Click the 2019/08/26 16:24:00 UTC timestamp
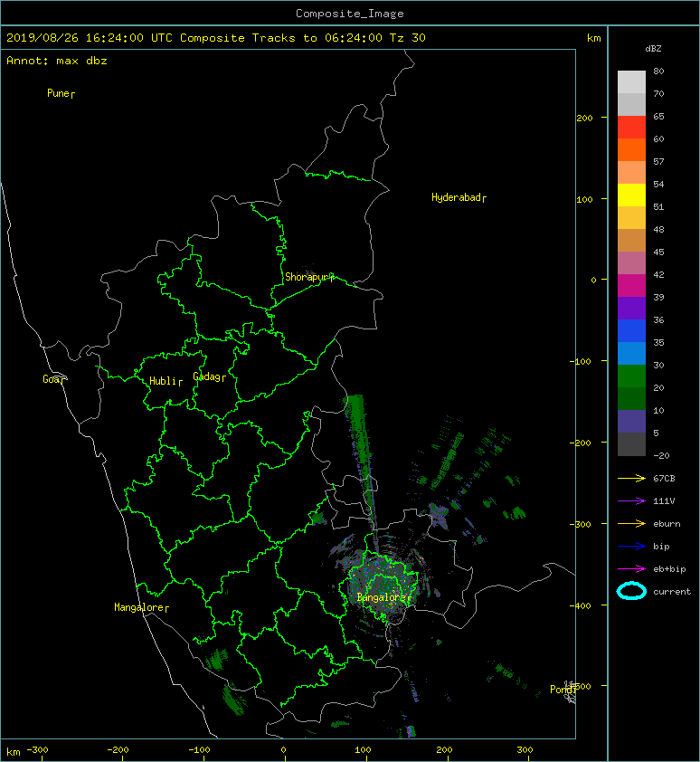Image resolution: width=700 pixels, height=762 pixels. pyautogui.click(x=90, y=38)
